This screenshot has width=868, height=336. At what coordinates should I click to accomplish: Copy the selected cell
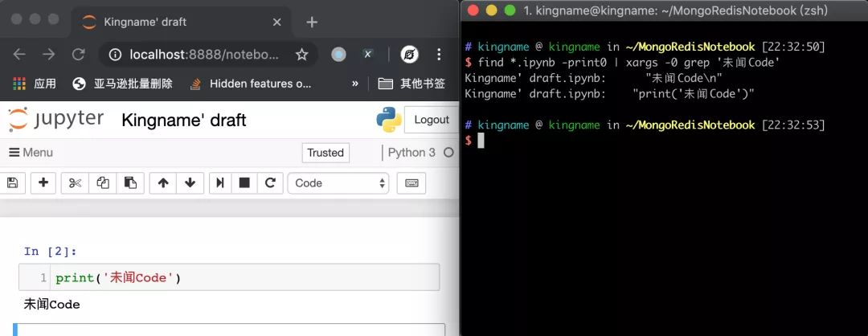(103, 183)
